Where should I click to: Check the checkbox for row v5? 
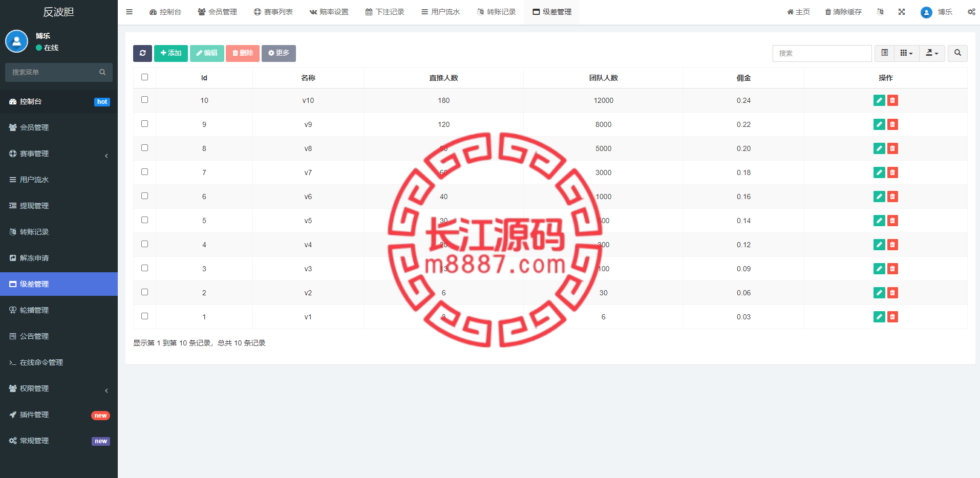tap(144, 220)
